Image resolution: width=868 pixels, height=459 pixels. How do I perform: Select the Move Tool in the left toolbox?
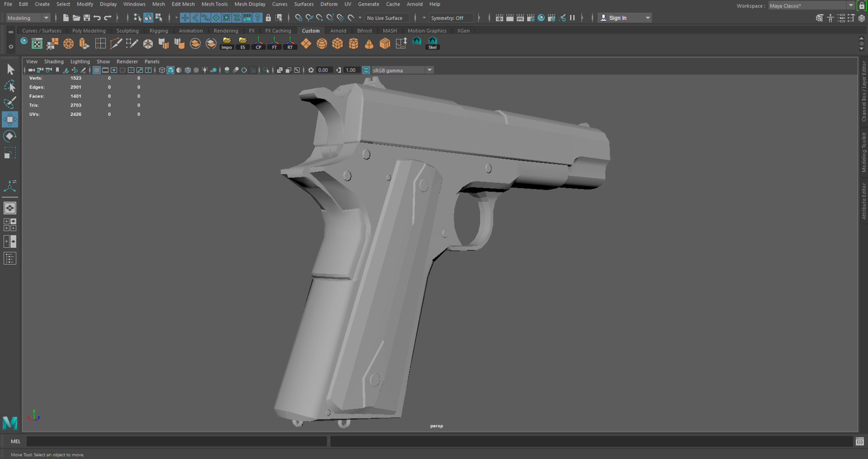click(10, 119)
